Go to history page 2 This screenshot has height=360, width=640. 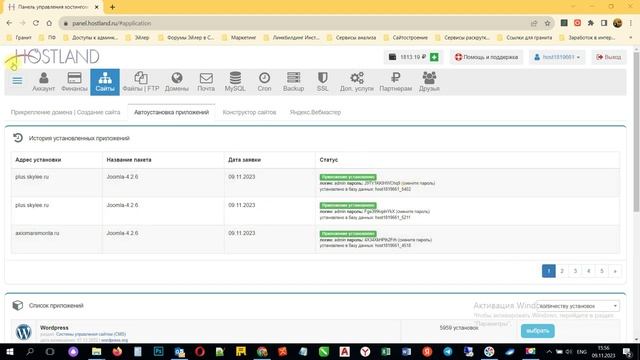point(562,271)
